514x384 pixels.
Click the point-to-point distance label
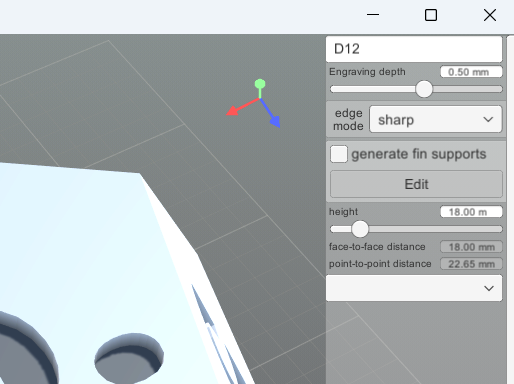point(380,264)
